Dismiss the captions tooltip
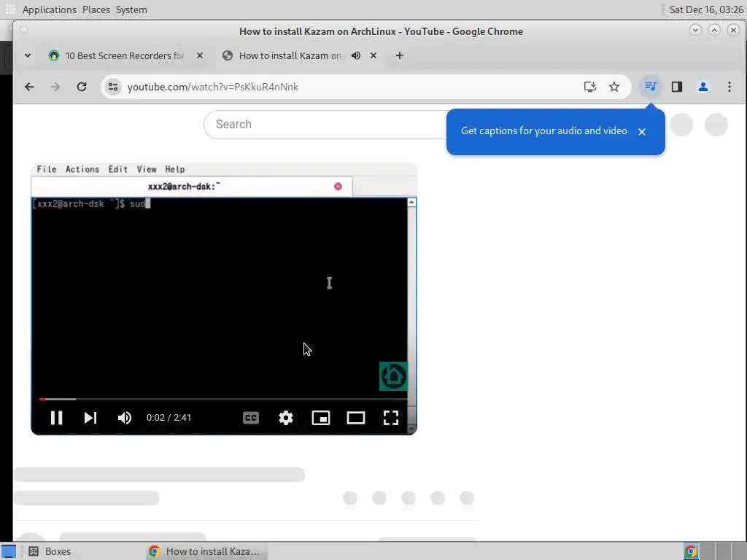Viewport: 747px width, 560px height. pos(642,132)
